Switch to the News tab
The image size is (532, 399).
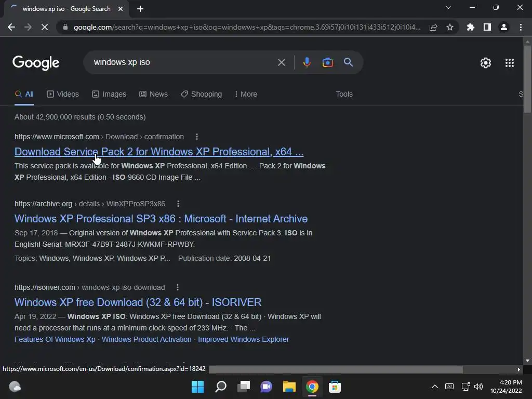(x=153, y=95)
